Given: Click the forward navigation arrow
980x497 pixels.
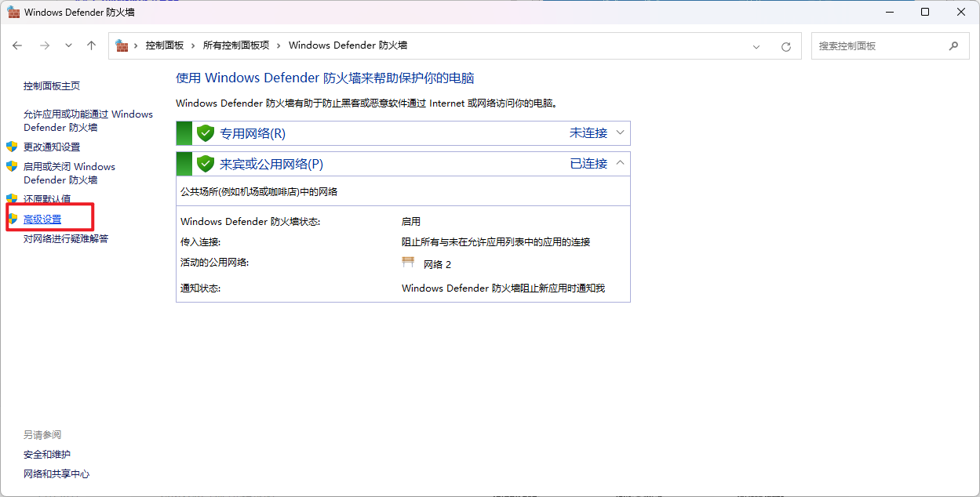Looking at the screenshot, I should (44, 45).
